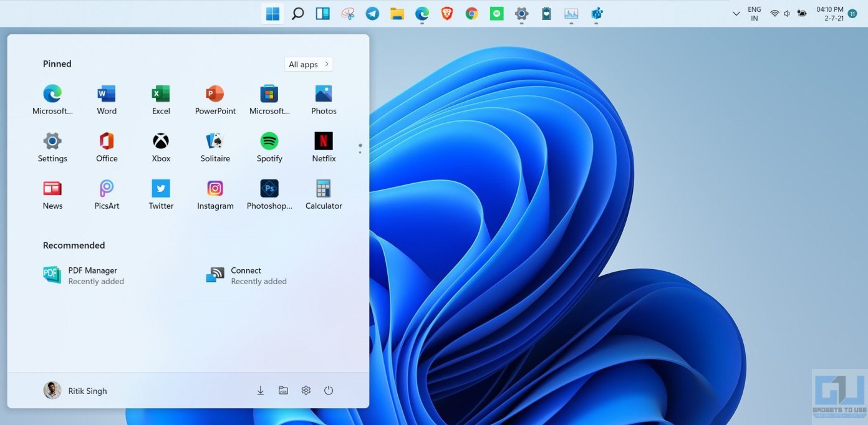Launch Photoshop from pinned apps

[x=269, y=189]
